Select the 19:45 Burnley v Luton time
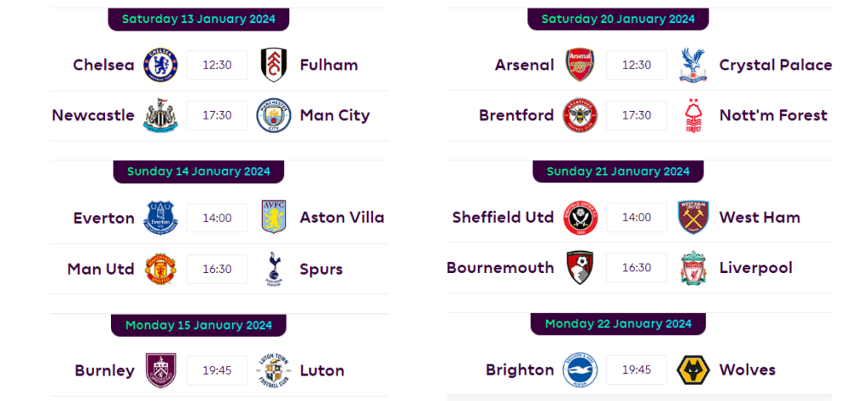The width and height of the screenshot is (868, 401). click(x=217, y=370)
